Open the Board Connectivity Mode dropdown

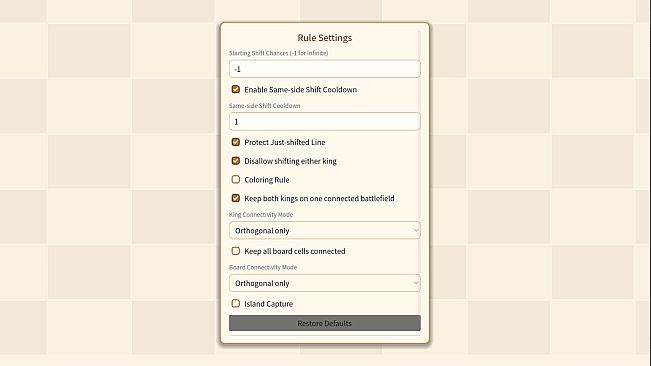325,283
